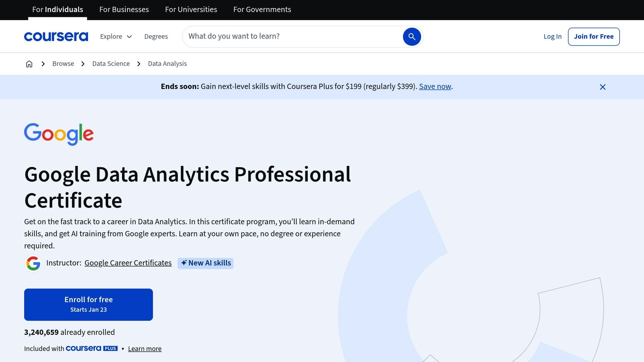644x362 pixels.
Task: Click the search magnifier icon
Action: point(412,36)
